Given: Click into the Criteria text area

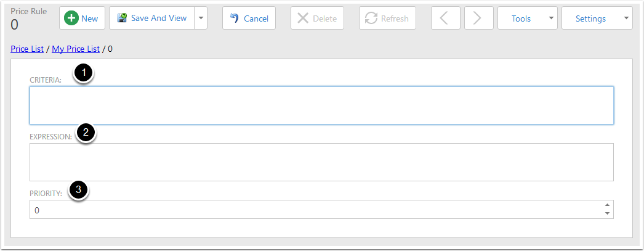Looking at the screenshot, I should 321,105.
